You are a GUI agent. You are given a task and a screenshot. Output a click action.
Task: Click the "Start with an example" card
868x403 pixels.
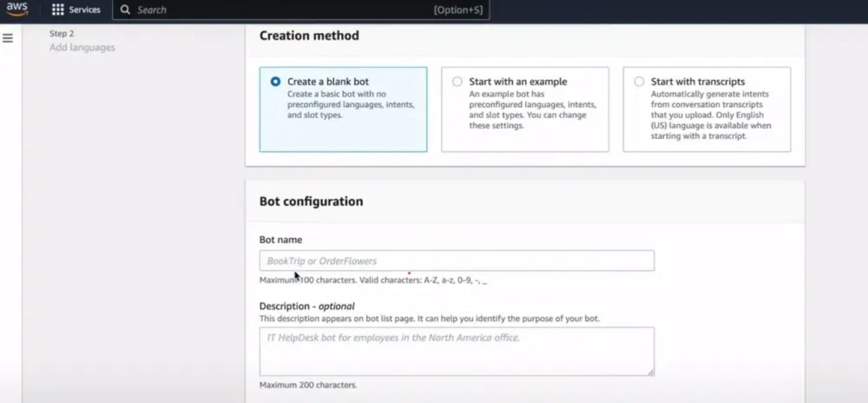(524, 109)
